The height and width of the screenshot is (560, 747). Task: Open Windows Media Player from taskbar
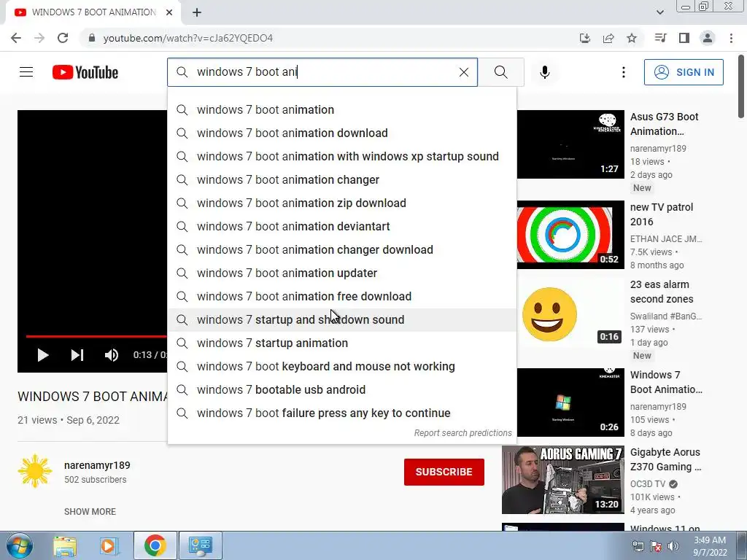click(x=109, y=545)
